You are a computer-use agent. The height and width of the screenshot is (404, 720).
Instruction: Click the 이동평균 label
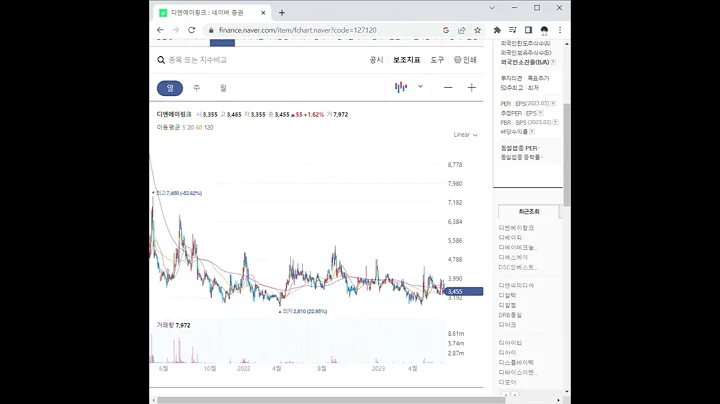tap(169, 128)
